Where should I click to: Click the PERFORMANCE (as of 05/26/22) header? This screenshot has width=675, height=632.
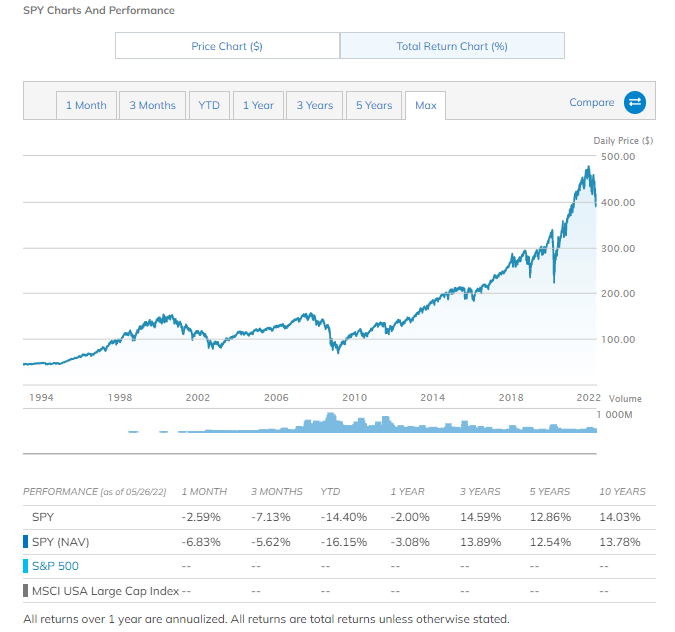pos(95,492)
